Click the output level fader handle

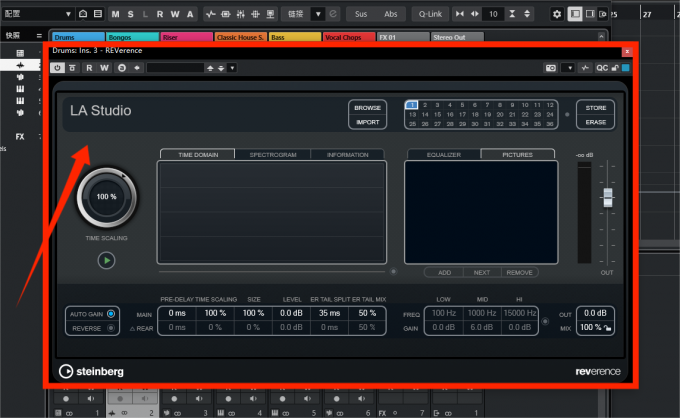click(608, 197)
